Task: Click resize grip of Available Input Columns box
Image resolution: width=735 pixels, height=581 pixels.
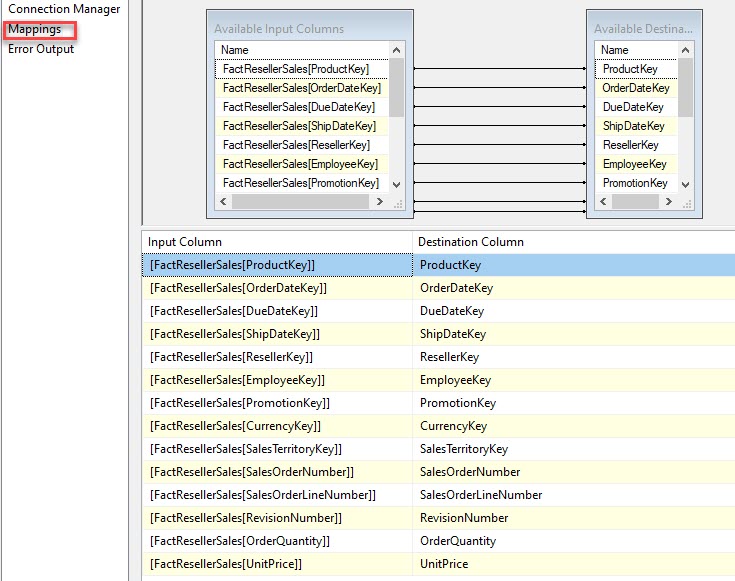Action: 397,203
